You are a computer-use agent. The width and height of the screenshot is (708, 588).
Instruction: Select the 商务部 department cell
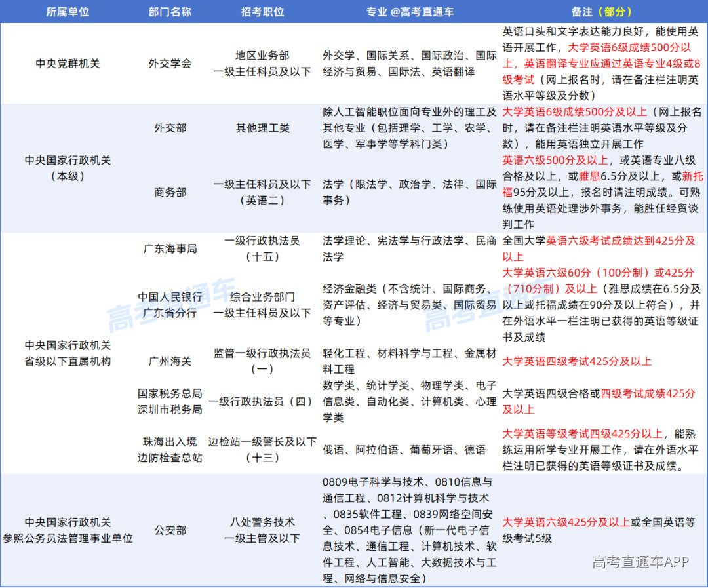click(170, 192)
